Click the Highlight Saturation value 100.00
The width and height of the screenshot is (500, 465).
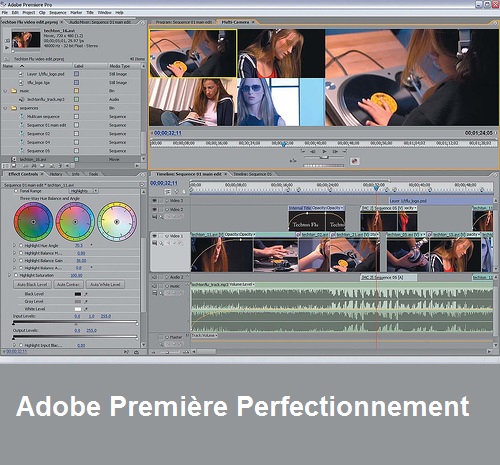click(76, 275)
